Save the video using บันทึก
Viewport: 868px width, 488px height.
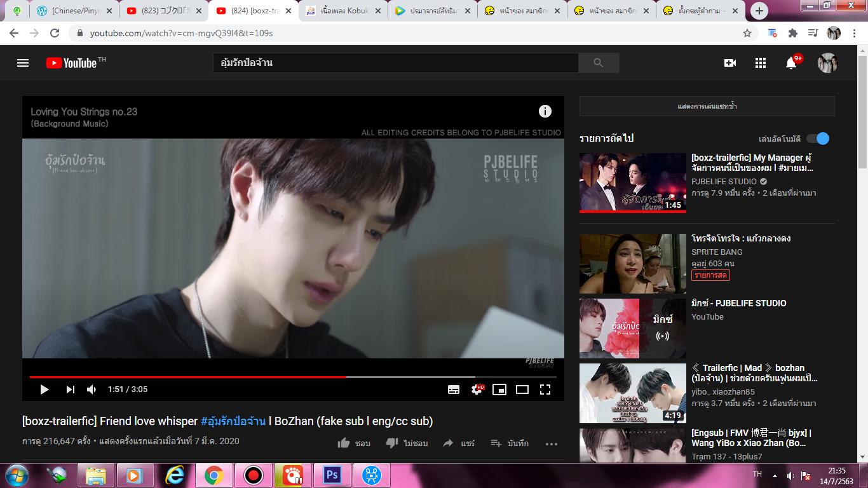510,443
